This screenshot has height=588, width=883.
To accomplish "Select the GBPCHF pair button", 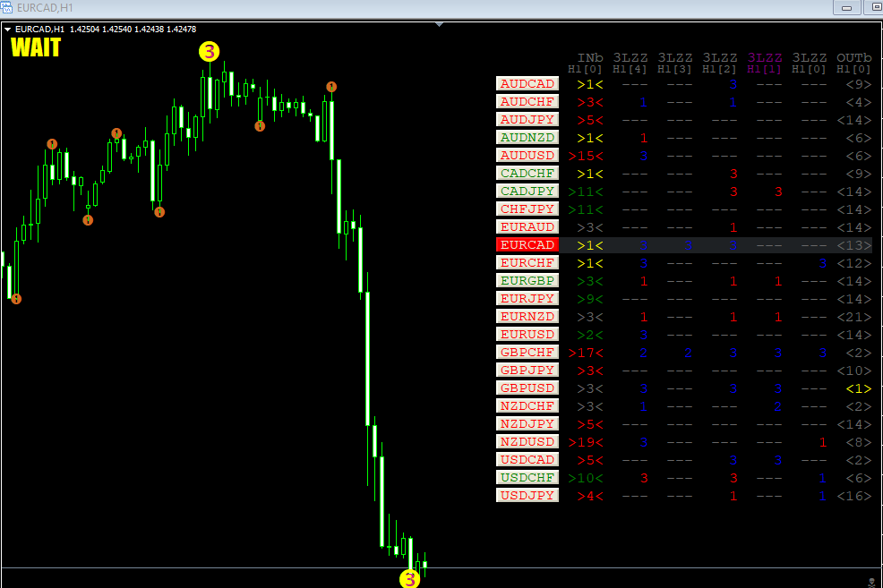I will (x=527, y=353).
